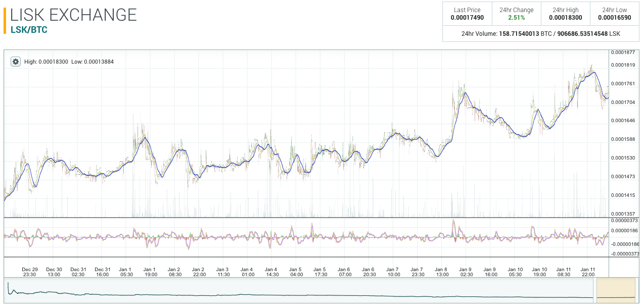Click the Jan 10 19:00 time axis label
Viewport: 644px width, 308px height.
[x=539, y=272]
